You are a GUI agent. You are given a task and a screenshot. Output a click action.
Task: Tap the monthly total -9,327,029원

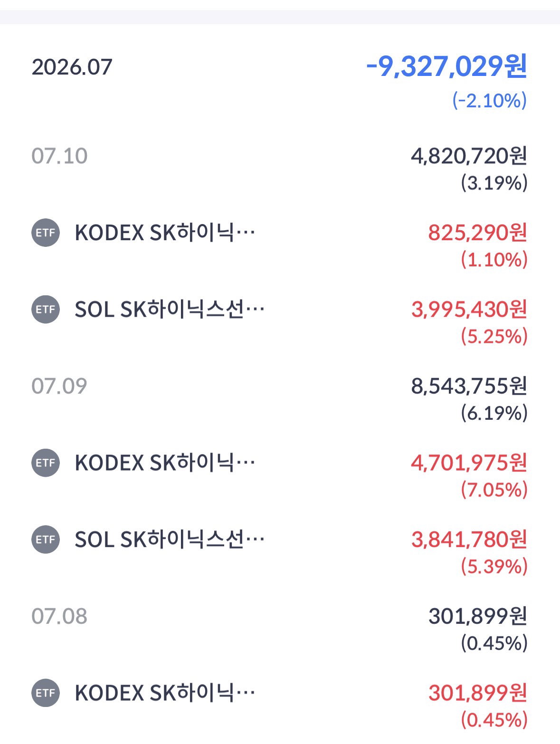446,66
